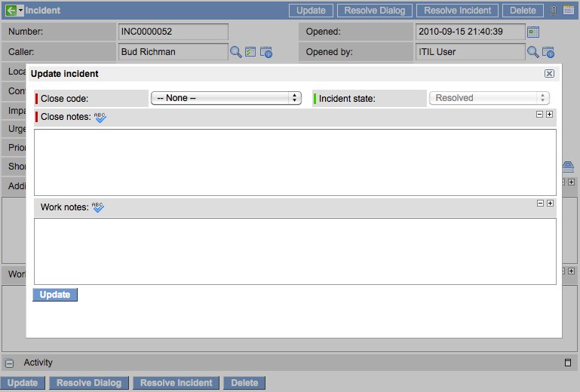580x392 pixels.
Task: Click the green back arrow icon
Action: (11, 11)
